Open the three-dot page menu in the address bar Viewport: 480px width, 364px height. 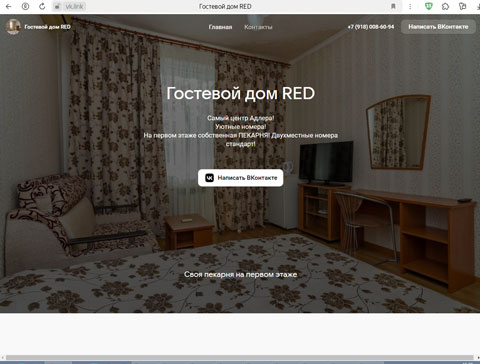(x=410, y=6)
